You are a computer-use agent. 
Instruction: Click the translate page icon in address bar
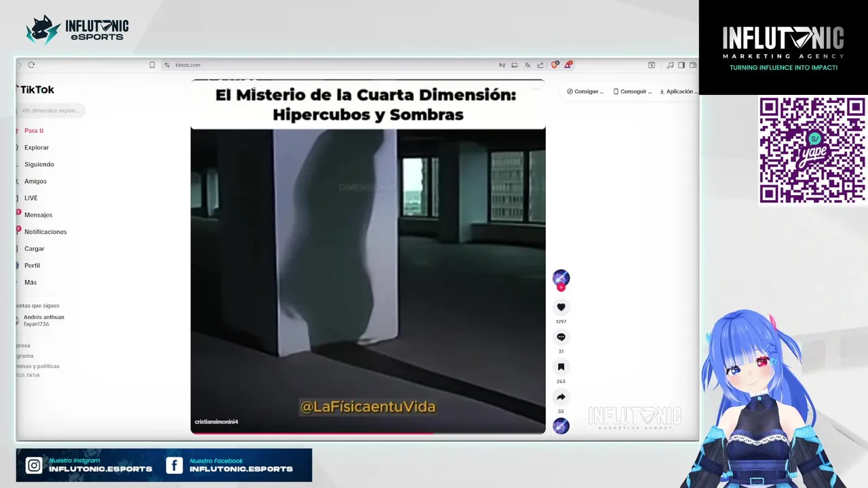click(x=527, y=65)
